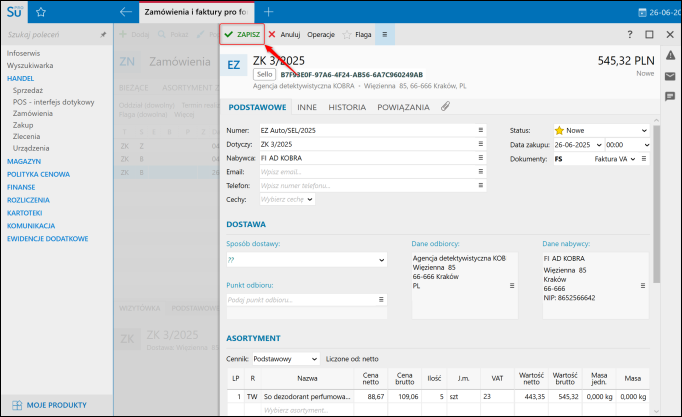Open menu icon in Dane odbiorcy box
The image size is (682, 417).
[x=512, y=286]
